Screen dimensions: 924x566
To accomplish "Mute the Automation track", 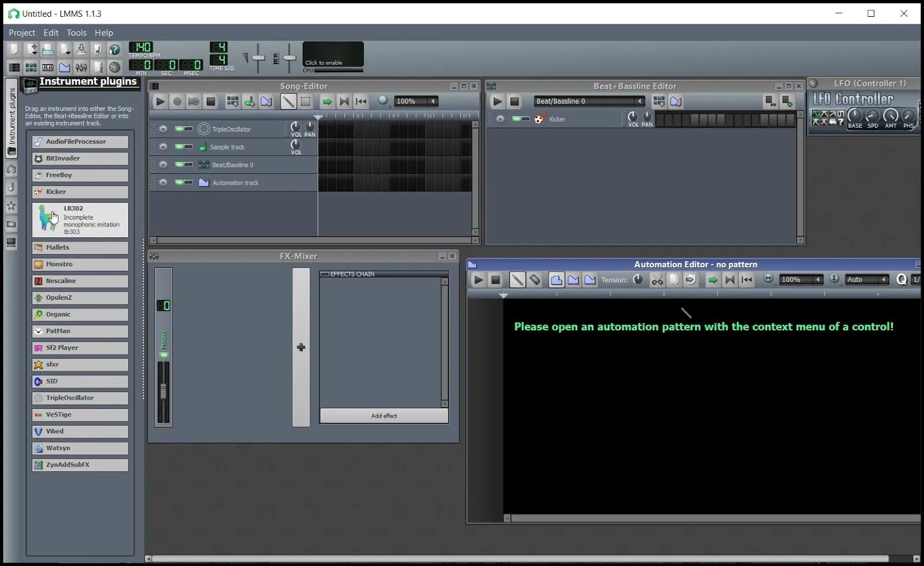I will 179,183.
